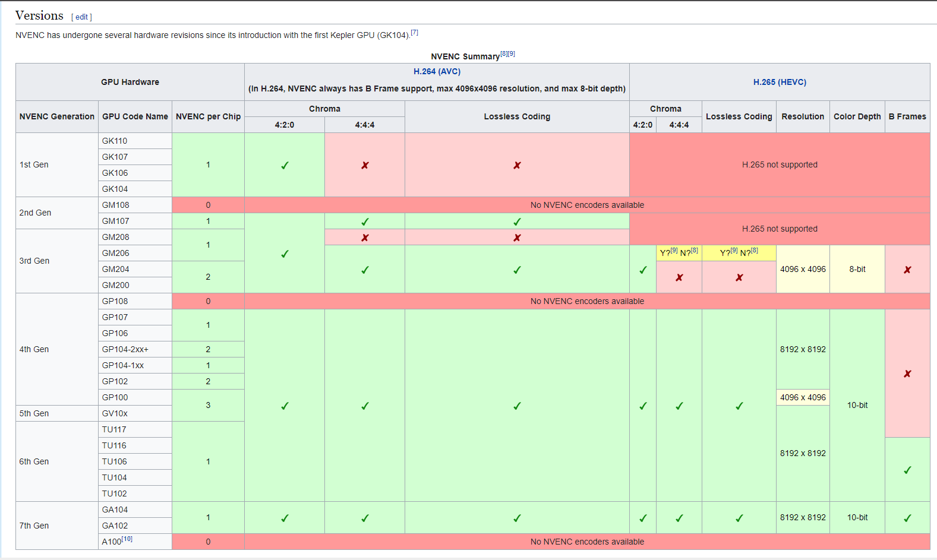Click the 3 encoders-per-chip cell
The height and width of the screenshot is (560, 937).
point(208,405)
